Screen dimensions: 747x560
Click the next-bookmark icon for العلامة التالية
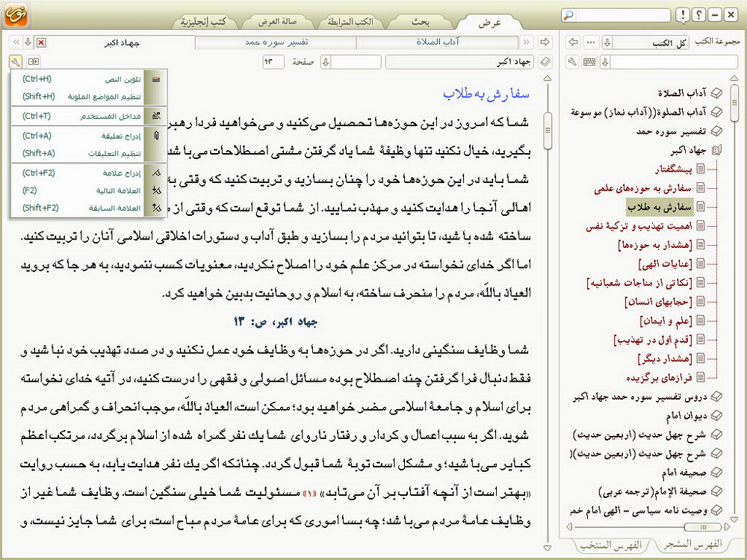click(156, 190)
